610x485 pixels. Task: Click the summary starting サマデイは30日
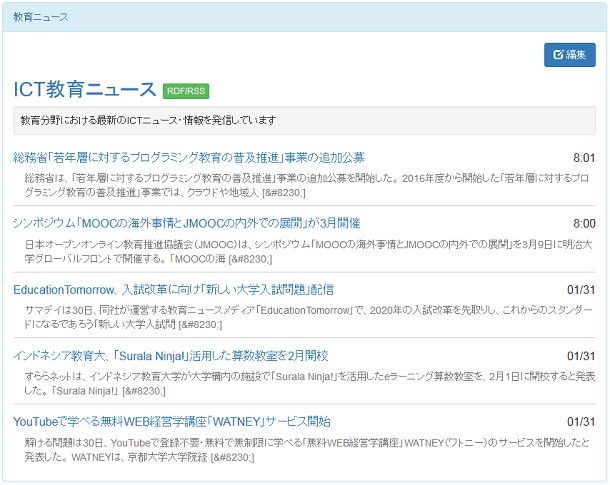308,317
